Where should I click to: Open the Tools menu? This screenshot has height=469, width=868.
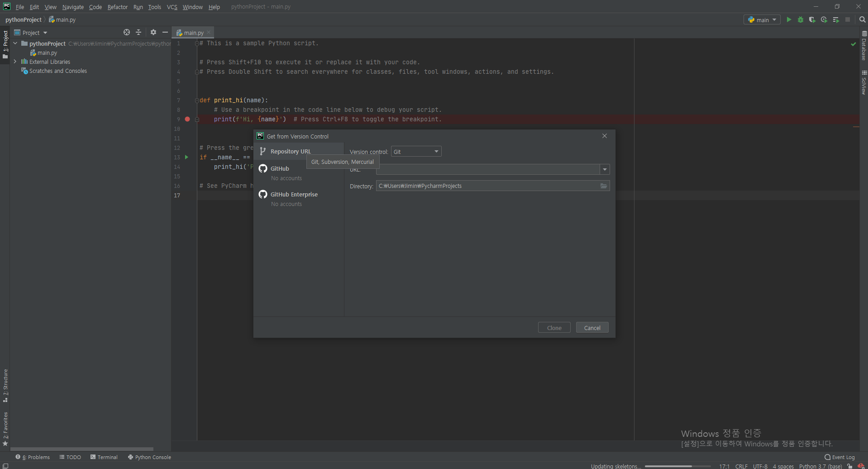click(155, 7)
